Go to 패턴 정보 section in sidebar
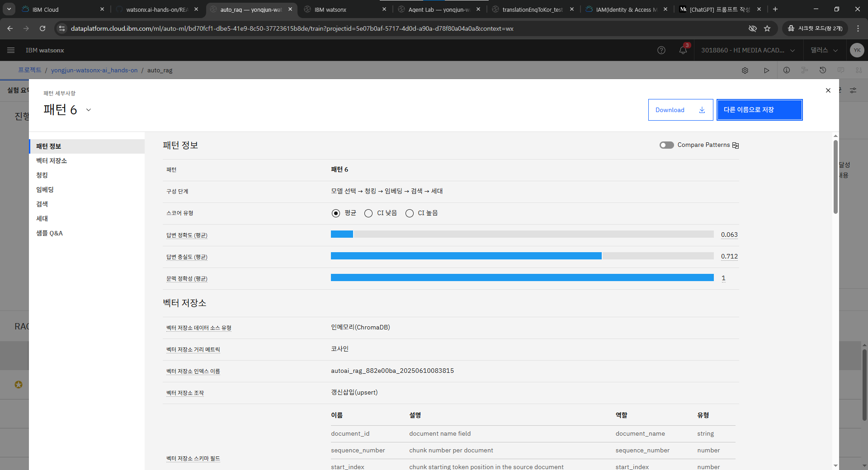868x470 pixels. pos(87,146)
